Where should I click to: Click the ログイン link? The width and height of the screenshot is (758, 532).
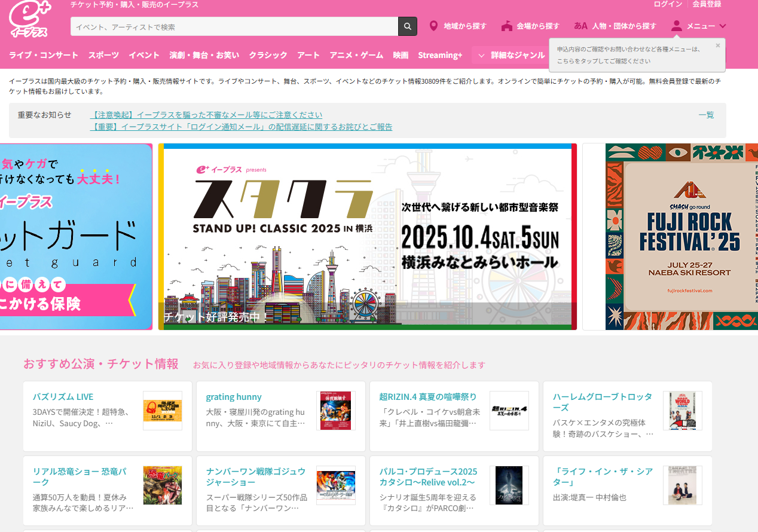668,4
